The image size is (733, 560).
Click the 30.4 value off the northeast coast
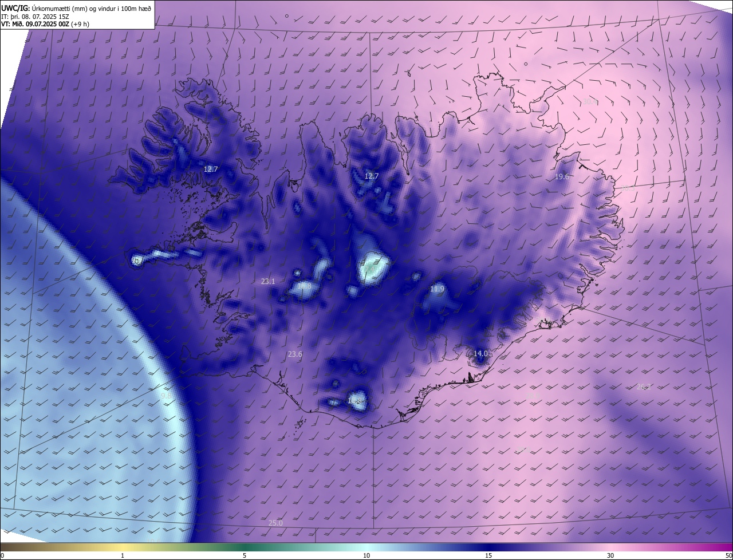point(590,101)
